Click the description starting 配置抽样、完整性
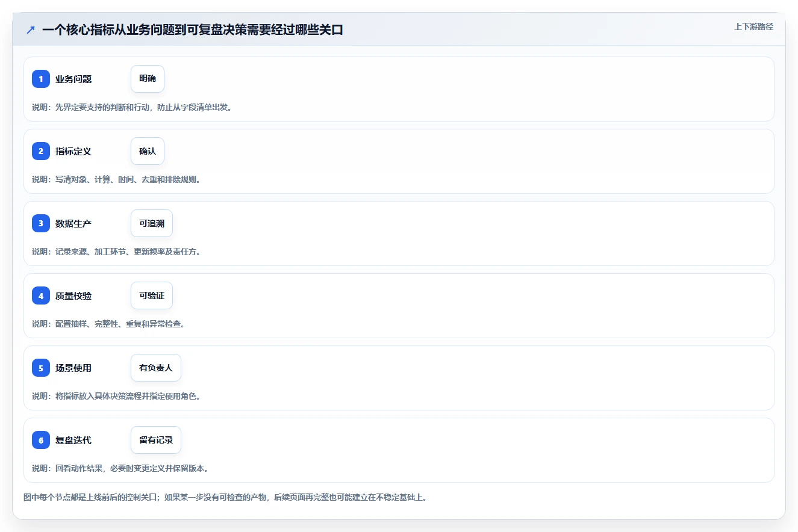 108,324
